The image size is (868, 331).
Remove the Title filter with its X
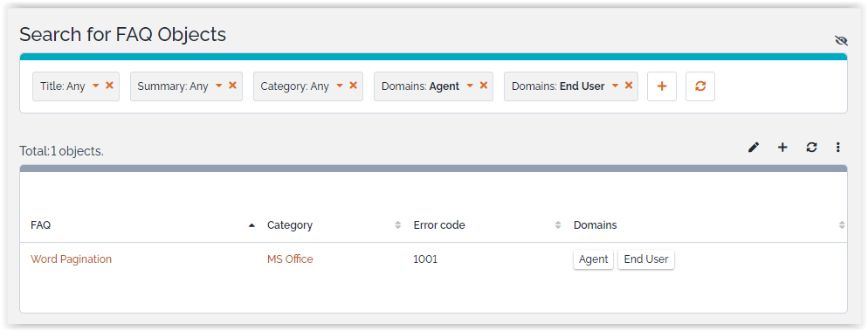[x=110, y=86]
